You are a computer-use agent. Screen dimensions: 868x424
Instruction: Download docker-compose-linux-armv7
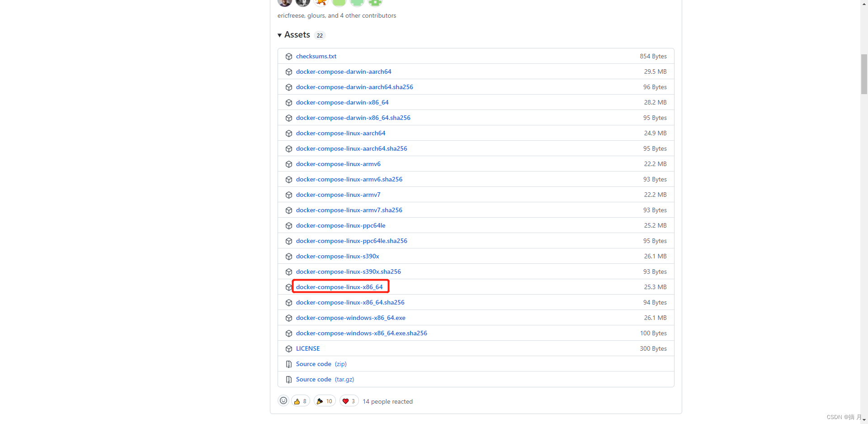[x=338, y=195]
